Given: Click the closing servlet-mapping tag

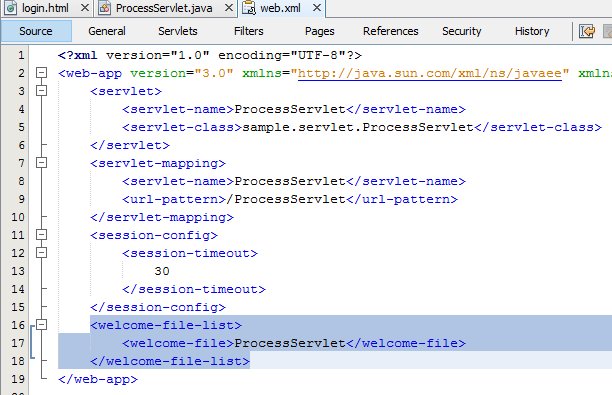Looking at the screenshot, I should click(162, 217).
